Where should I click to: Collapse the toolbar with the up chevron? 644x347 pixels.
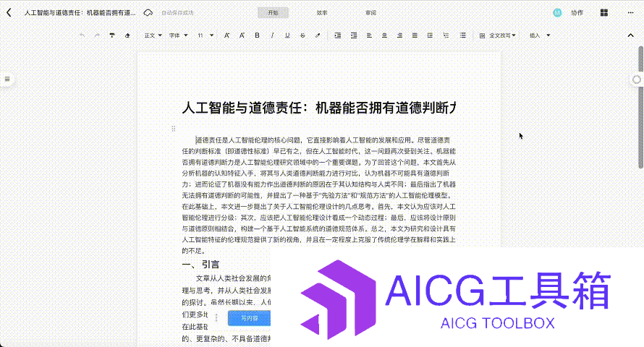pyautogui.click(x=630, y=35)
